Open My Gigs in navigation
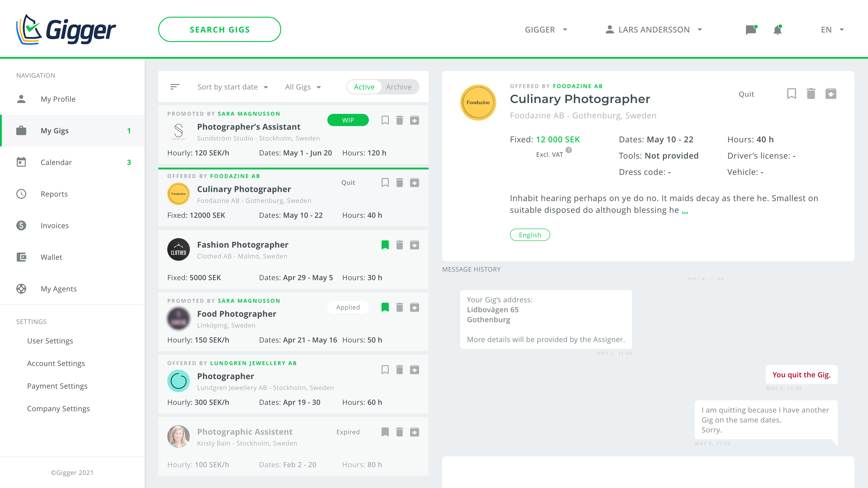This screenshot has width=868, height=488. click(72, 131)
